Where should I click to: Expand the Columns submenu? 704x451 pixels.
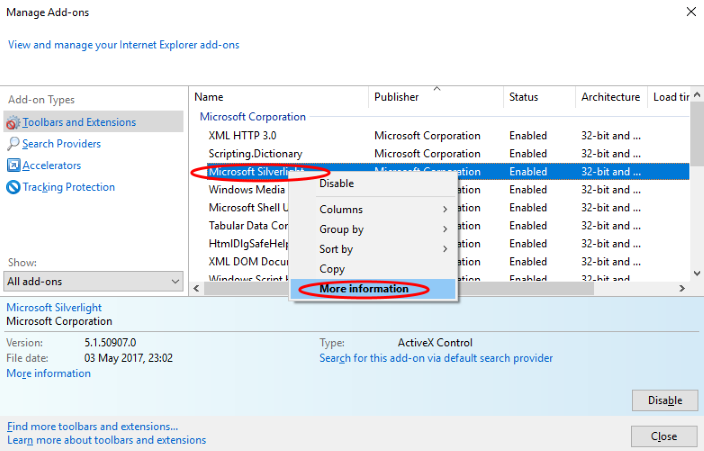(x=374, y=209)
